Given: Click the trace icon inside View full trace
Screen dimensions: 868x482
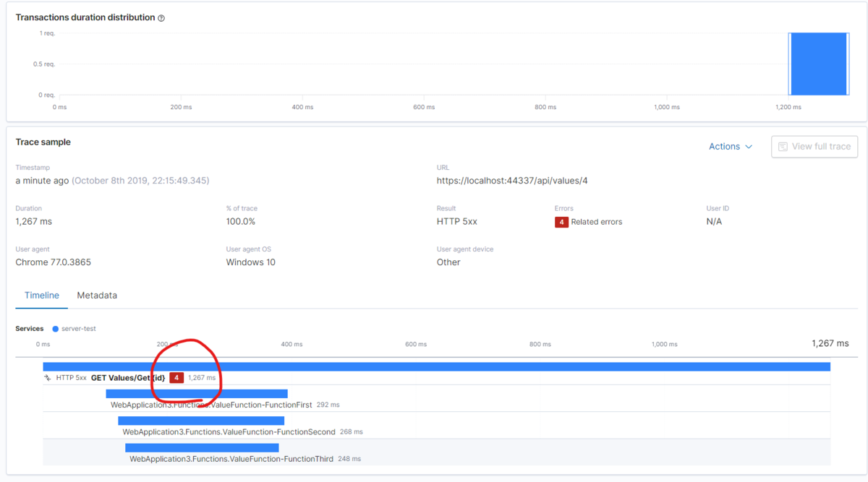Looking at the screenshot, I should (783, 147).
